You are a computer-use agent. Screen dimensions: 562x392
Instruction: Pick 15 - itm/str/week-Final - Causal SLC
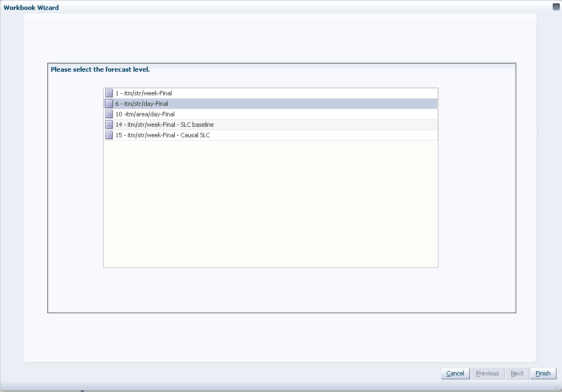pyautogui.click(x=271, y=135)
